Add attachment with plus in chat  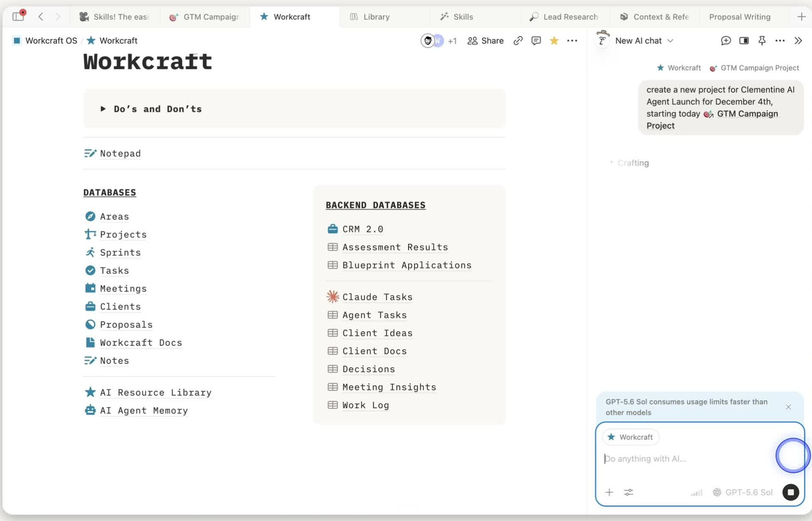click(609, 492)
